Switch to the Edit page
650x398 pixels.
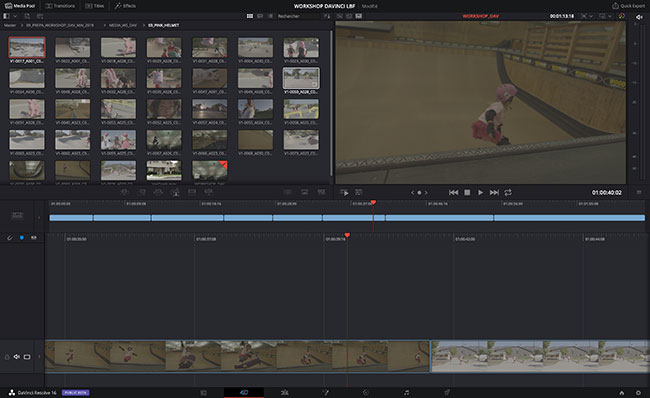point(284,392)
